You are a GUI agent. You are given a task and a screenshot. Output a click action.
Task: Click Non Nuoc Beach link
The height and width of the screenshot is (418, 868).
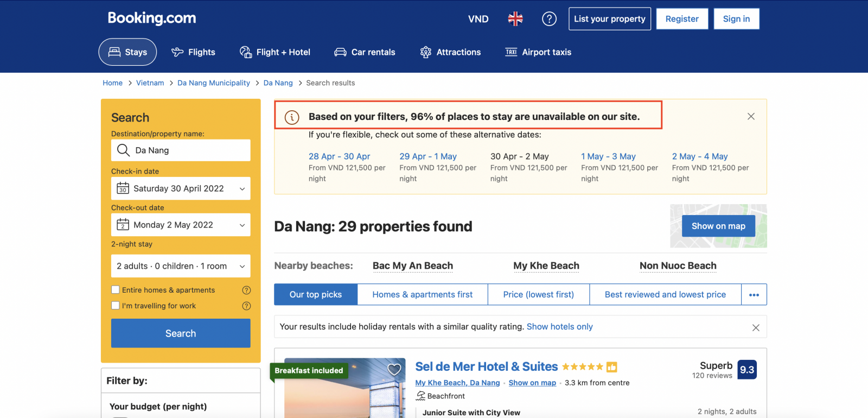678,266
